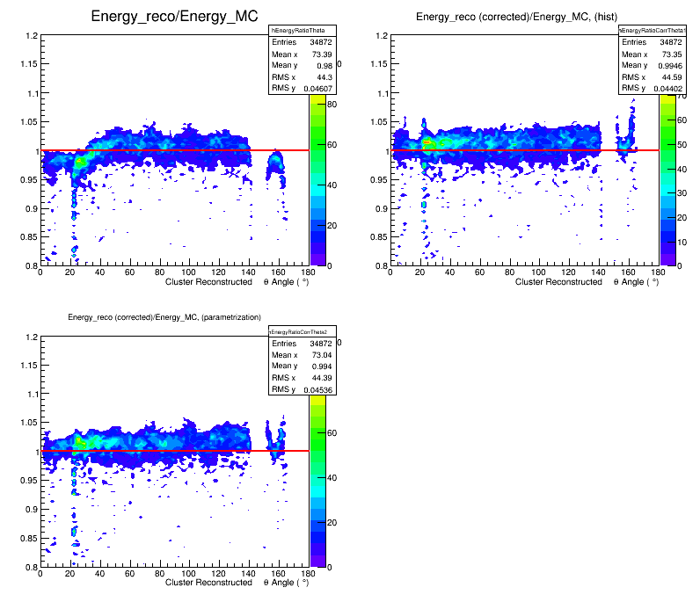Click the 1.2 y-axis label in the top-left plot
700x602 pixels.
point(27,36)
